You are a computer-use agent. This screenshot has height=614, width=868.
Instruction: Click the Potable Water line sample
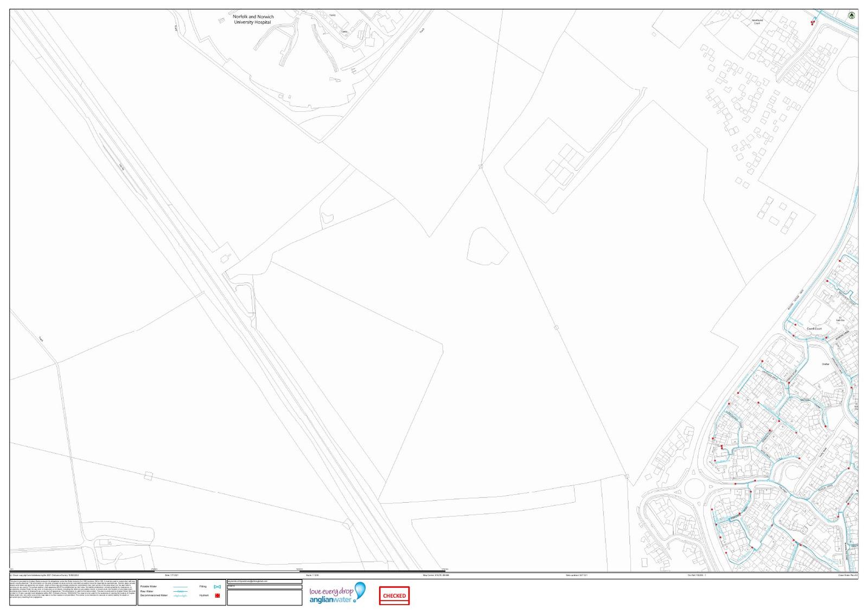[180, 587]
